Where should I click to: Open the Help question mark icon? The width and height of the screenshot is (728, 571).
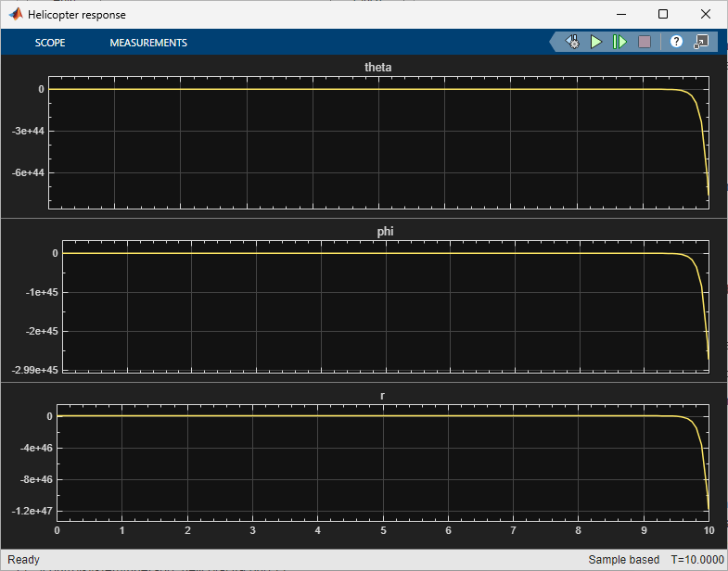pos(676,43)
